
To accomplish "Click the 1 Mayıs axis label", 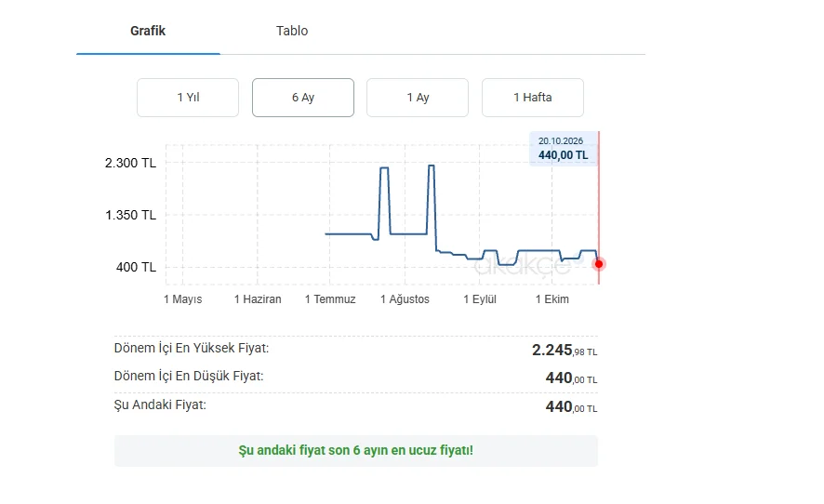I will [183, 299].
